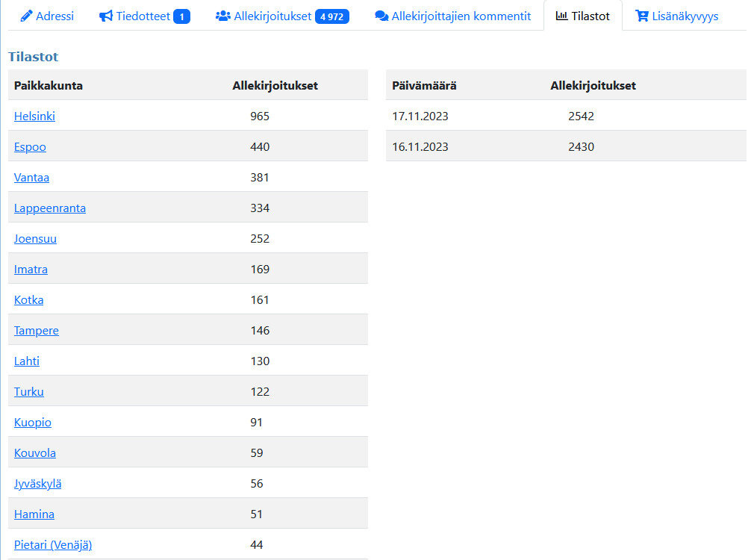Screen dimensions: 751x560
Task: Select the Lappeenranta link
Action: tap(50, 208)
